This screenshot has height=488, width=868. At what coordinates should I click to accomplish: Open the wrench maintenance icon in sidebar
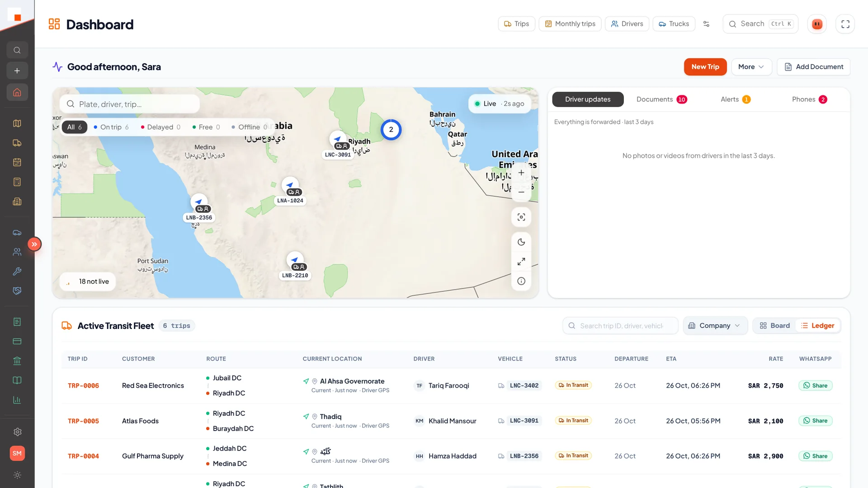17,272
